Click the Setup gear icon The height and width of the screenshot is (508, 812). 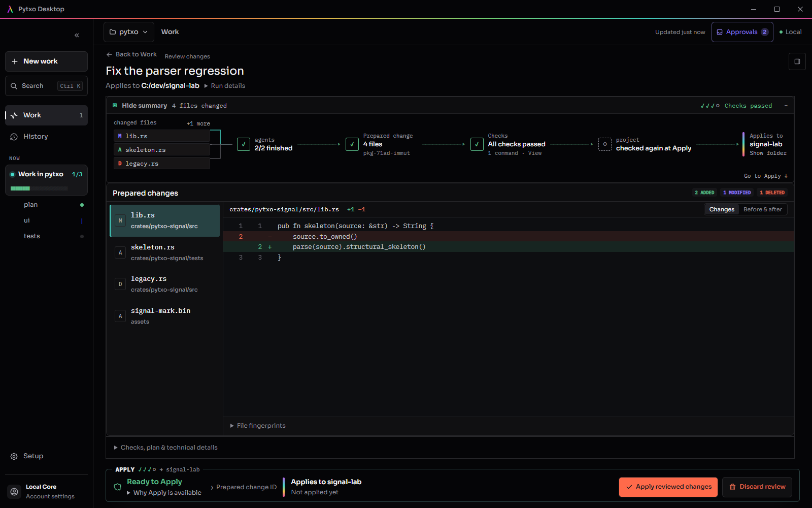(x=14, y=456)
